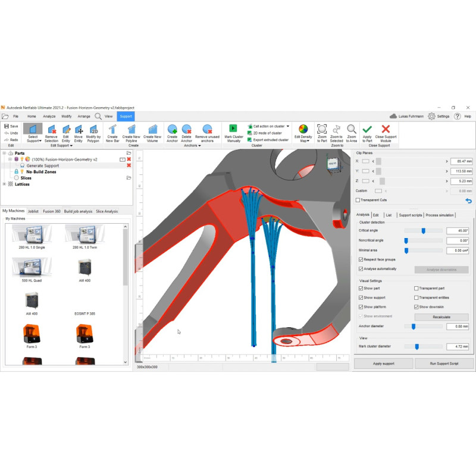Click the Create New Bar icon

point(112,130)
